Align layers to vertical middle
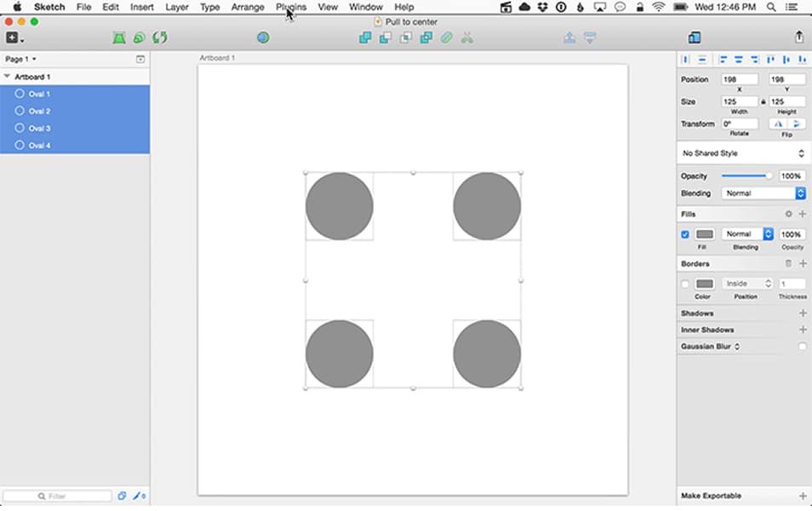 pos(786,60)
